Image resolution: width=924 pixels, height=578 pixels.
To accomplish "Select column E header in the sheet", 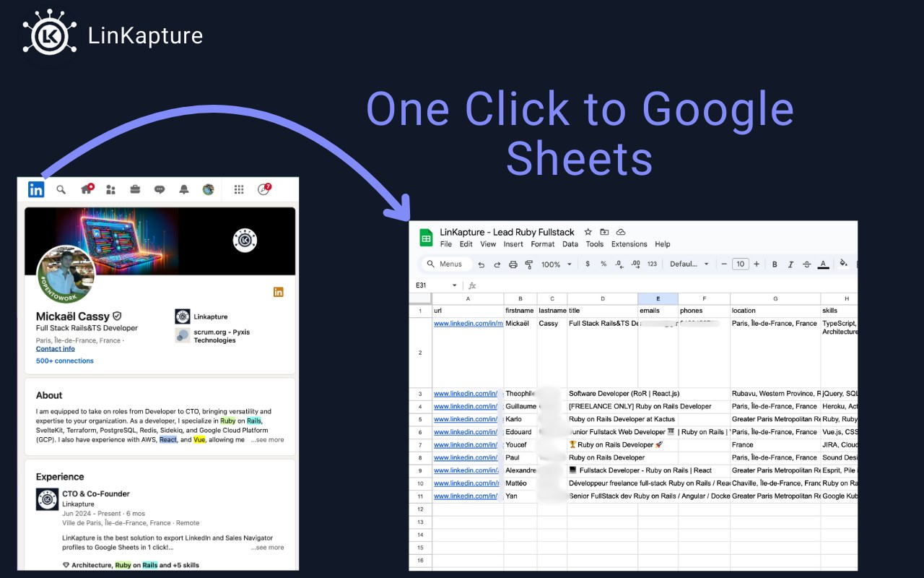I will tap(658, 298).
